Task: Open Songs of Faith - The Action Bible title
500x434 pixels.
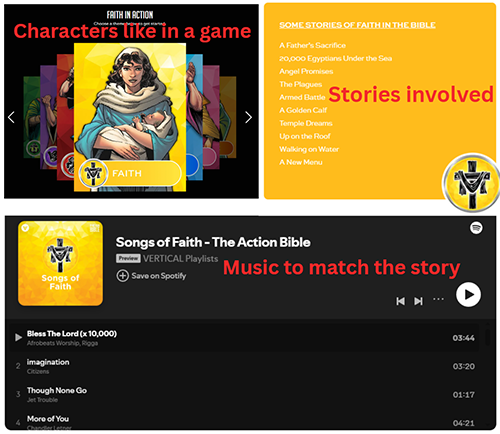Action: [x=213, y=242]
